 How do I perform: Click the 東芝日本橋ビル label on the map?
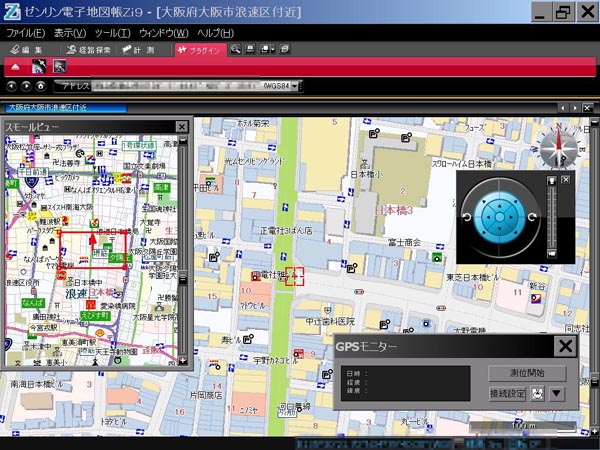tap(473, 277)
